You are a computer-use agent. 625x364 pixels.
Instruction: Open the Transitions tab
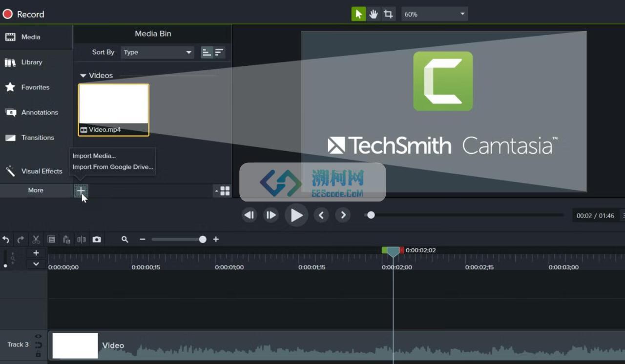pyautogui.click(x=36, y=138)
